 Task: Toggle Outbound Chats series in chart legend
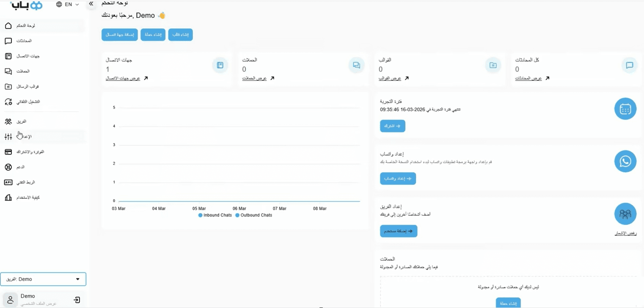click(253, 215)
